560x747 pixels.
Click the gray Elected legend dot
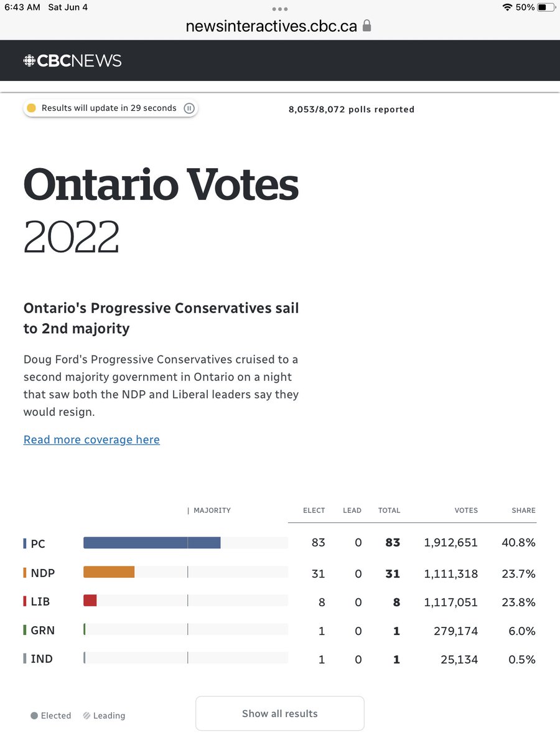[x=34, y=716]
